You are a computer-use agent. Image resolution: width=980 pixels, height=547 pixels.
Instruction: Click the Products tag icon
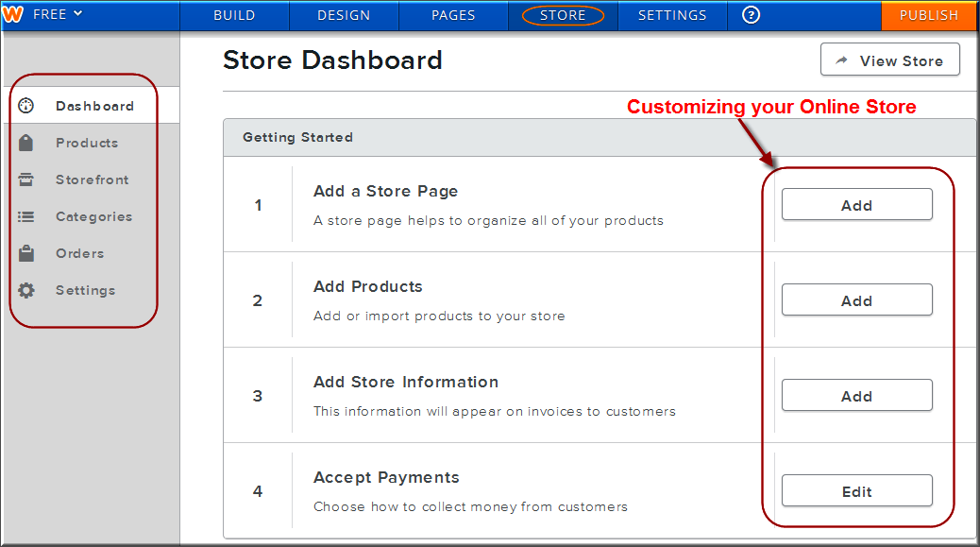coord(26,143)
